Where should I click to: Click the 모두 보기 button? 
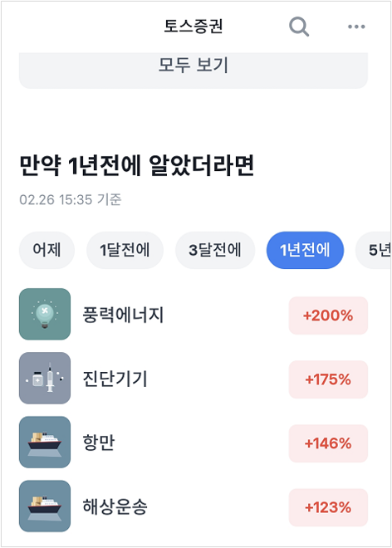pos(194,71)
